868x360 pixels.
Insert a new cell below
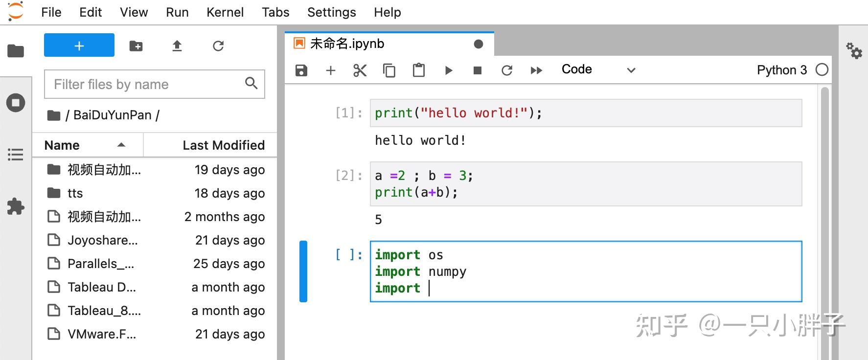(x=331, y=70)
